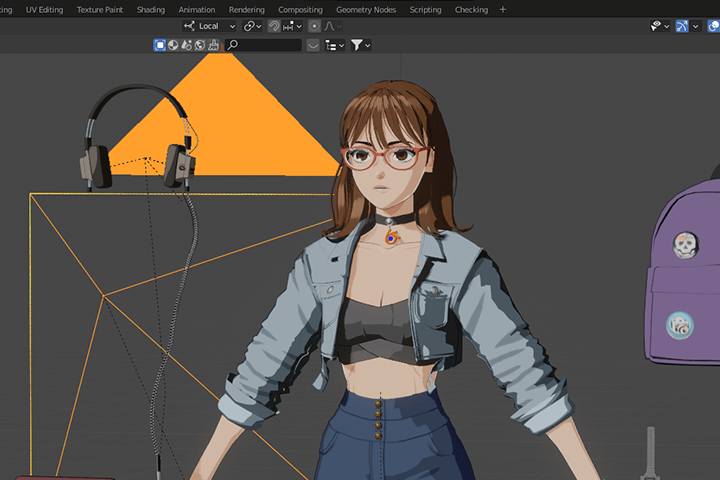Switch to the Rendering workspace tab
The height and width of the screenshot is (480, 720).
tap(247, 10)
